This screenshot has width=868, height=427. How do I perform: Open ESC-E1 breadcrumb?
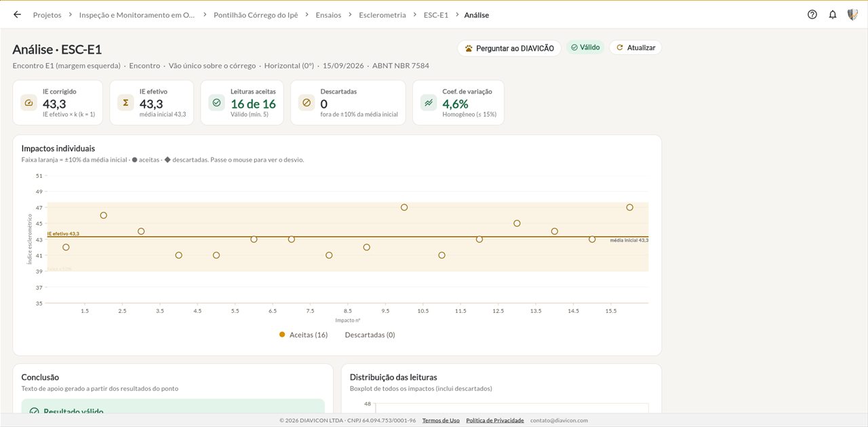[x=436, y=14]
